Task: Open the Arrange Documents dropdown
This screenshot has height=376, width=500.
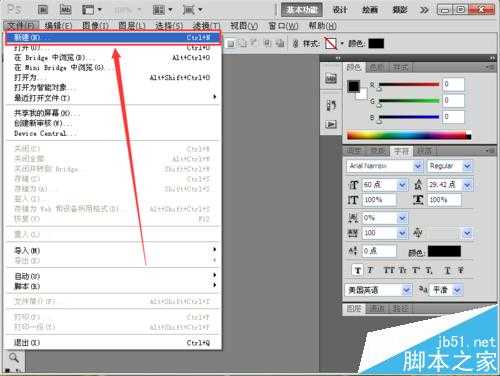Action: 163,10
